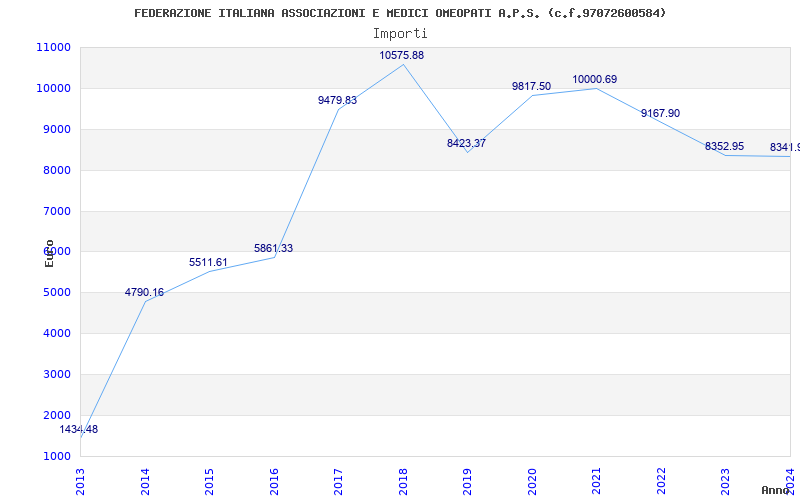Click the 4000 y-axis label
800x500 pixels.
pyautogui.click(x=56, y=333)
